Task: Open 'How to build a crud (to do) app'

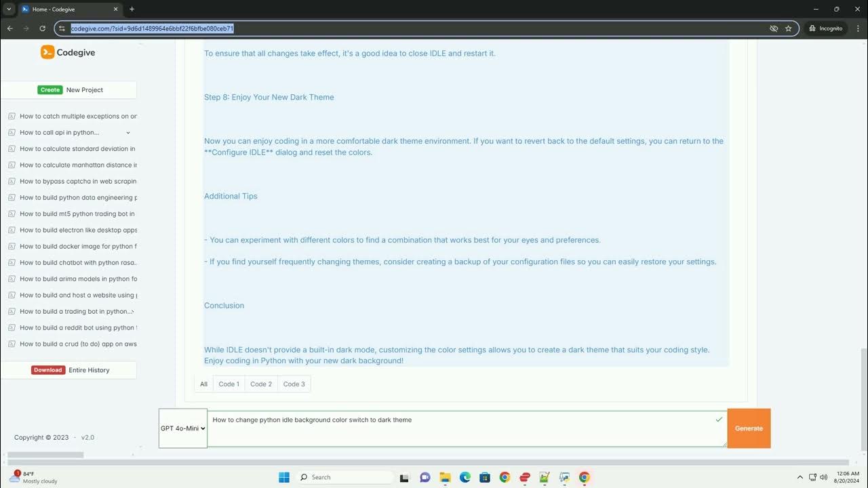Action: [x=78, y=344]
